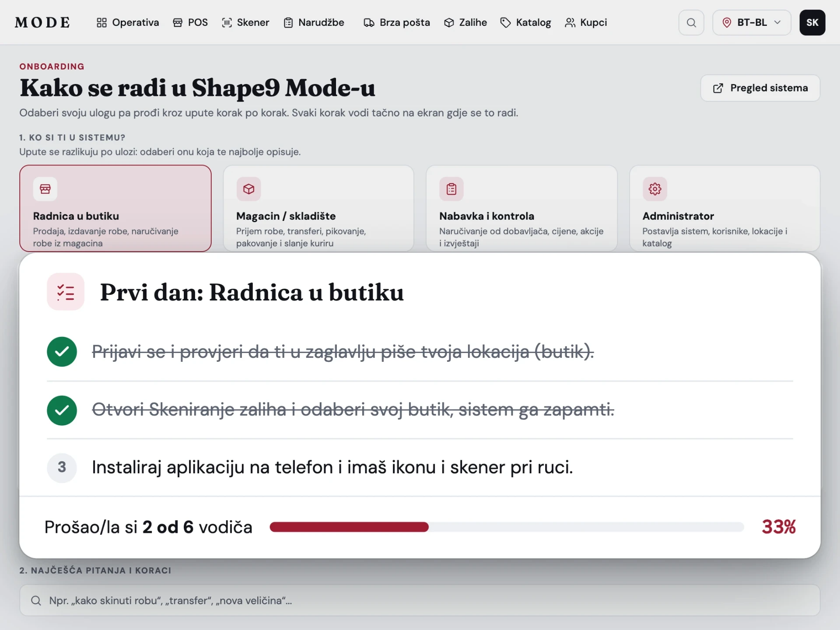
Task: Click the search icon inside the questions field
Action: point(36,600)
